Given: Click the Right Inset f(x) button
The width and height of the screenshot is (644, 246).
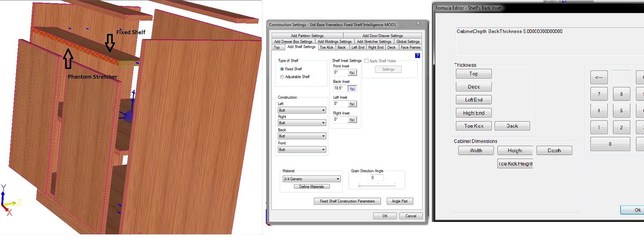Looking at the screenshot, I should [352, 120].
